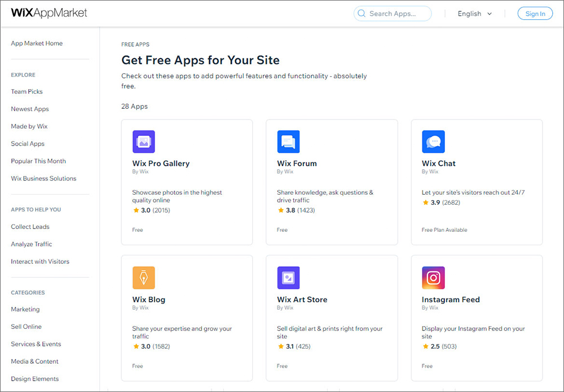Open the Marketing category

point(25,309)
